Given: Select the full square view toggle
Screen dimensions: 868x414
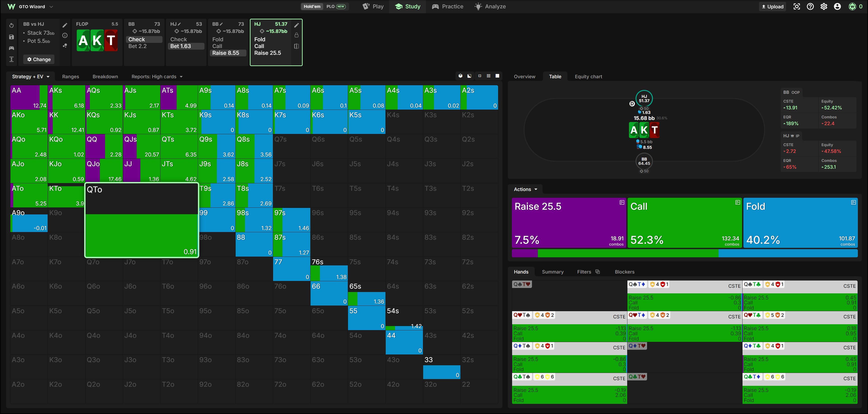Looking at the screenshot, I should pyautogui.click(x=497, y=76).
